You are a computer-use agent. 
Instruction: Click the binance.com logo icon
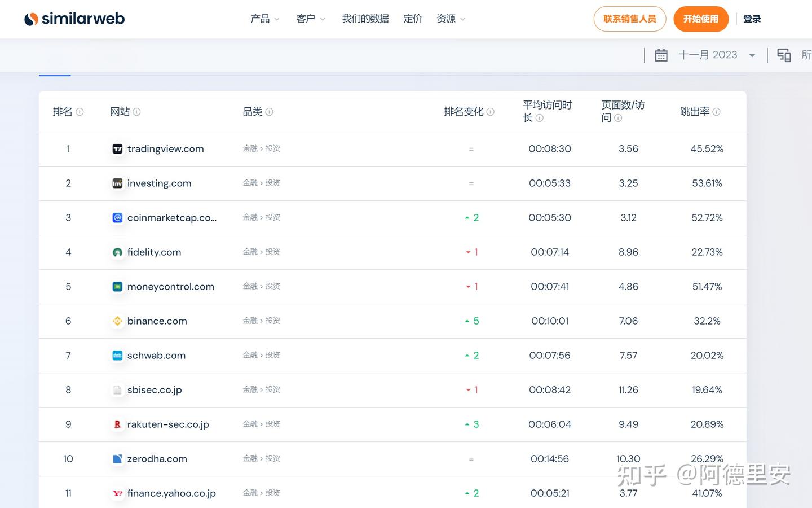tap(117, 321)
